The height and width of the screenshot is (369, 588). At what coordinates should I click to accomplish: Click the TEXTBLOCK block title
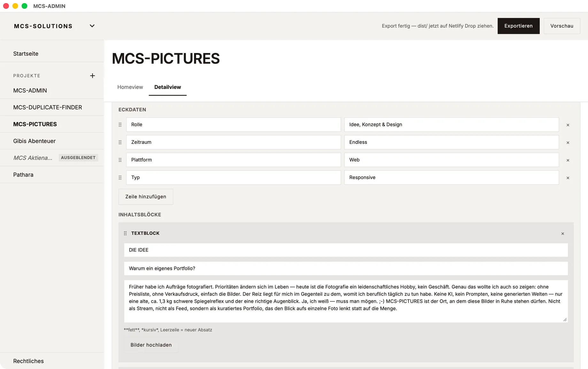click(145, 233)
